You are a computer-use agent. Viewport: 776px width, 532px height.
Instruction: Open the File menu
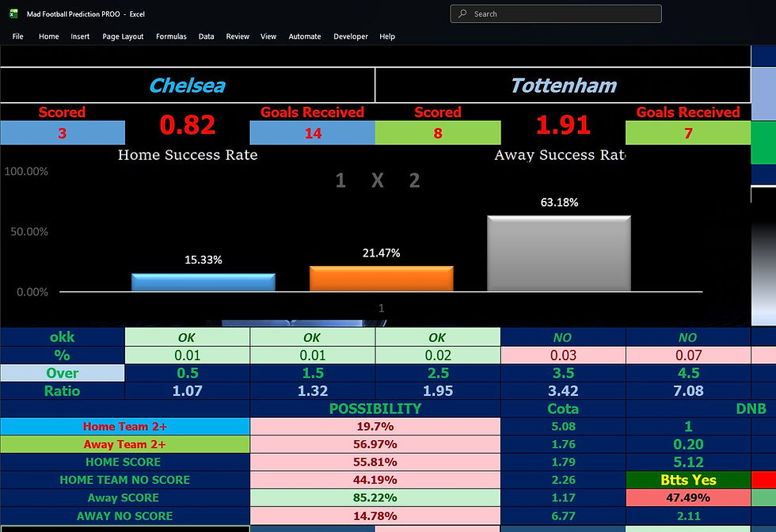[x=17, y=36]
